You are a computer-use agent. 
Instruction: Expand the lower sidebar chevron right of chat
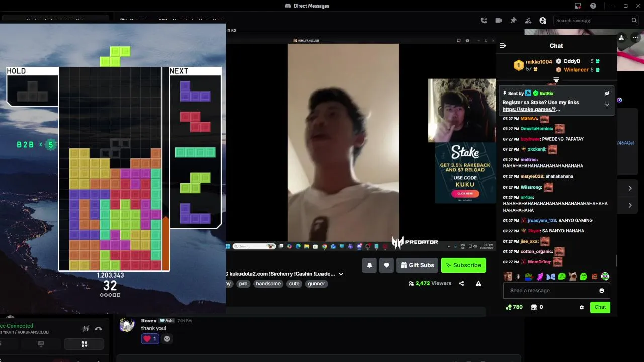pyautogui.click(x=630, y=205)
